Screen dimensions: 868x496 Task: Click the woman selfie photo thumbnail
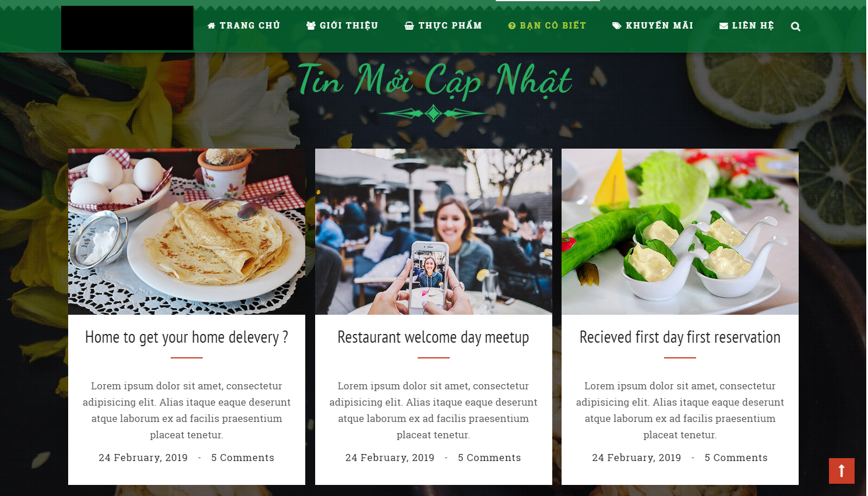click(x=433, y=231)
